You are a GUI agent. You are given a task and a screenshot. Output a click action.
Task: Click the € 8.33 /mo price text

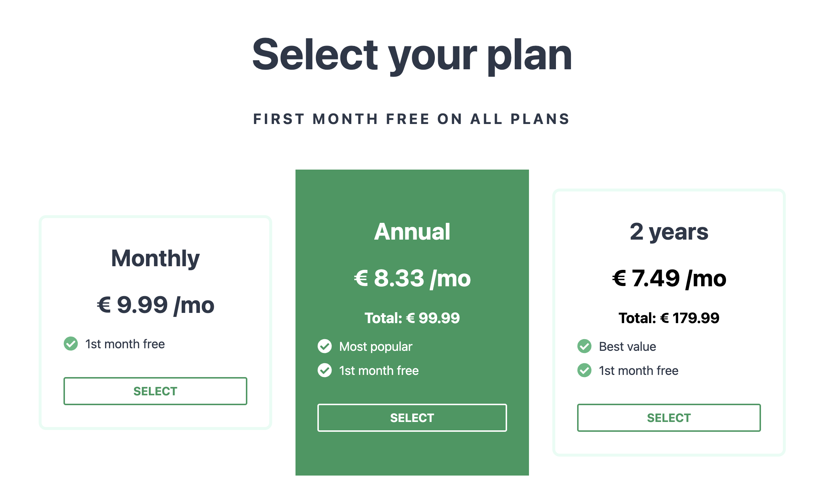[x=412, y=278]
